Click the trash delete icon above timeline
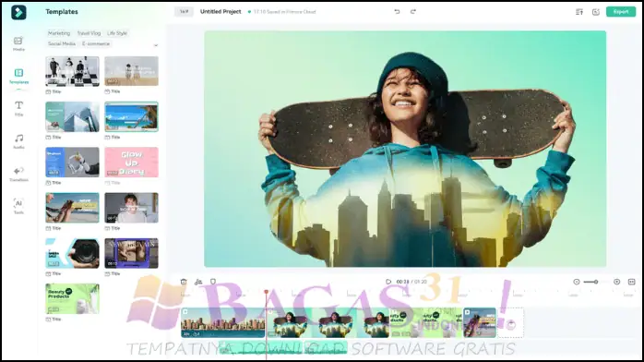The width and height of the screenshot is (644, 362). (184, 282)
